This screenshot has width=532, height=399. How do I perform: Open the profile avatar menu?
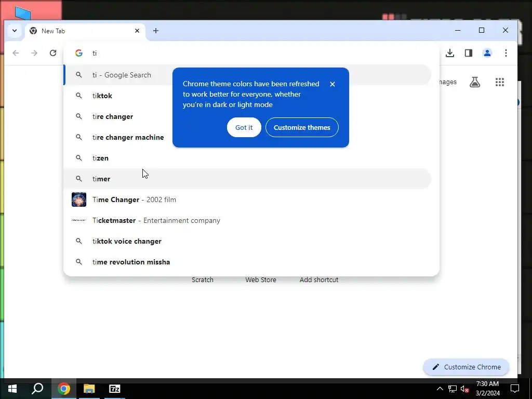[487, 53]
